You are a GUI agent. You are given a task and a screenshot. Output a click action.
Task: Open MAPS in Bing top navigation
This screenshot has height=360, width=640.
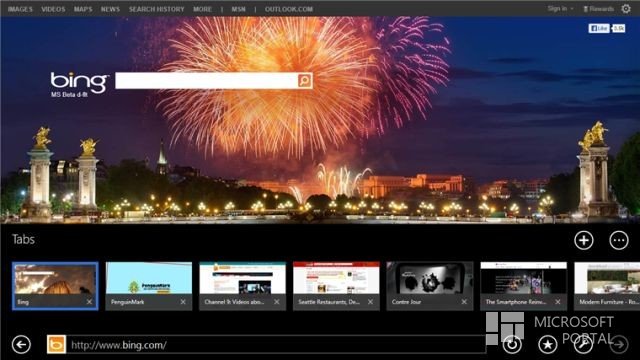(x=83, y=9)
